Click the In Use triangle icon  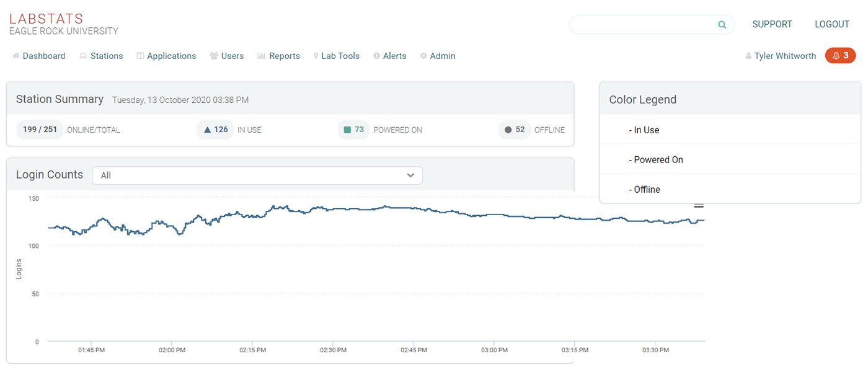click(x=208, y=130)
